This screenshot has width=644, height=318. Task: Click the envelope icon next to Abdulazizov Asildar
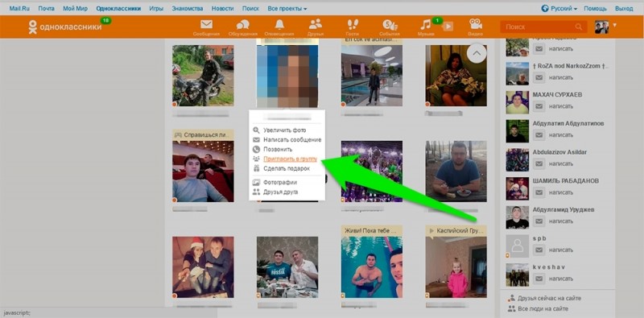click(x=539, y=163)
